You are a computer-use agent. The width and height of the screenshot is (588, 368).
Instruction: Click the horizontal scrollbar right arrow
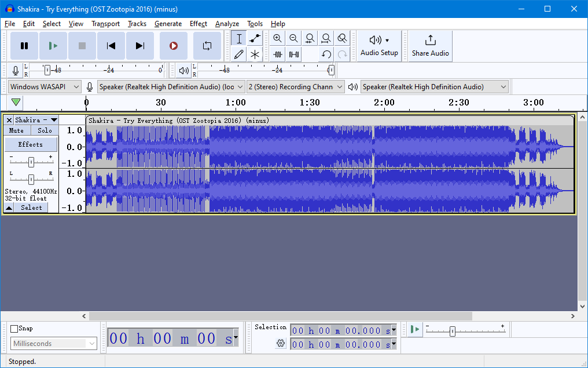[x=572, y=316]
